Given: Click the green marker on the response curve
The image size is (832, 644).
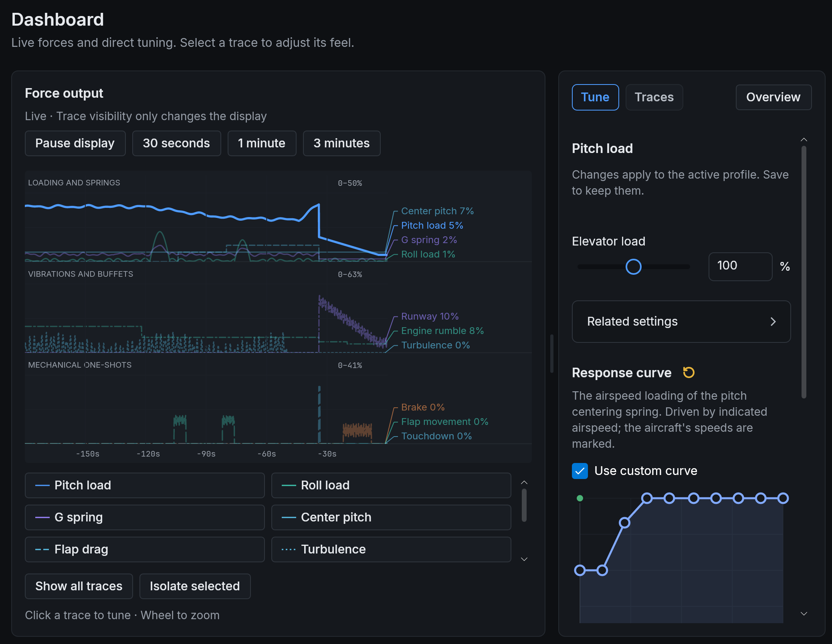Looking at the screenshot, I should 580,498.
